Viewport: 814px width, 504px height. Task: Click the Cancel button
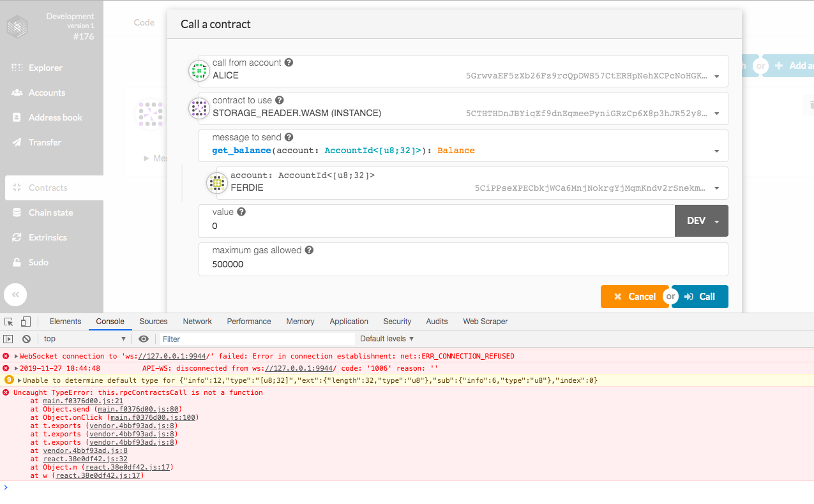click(635, 297)
